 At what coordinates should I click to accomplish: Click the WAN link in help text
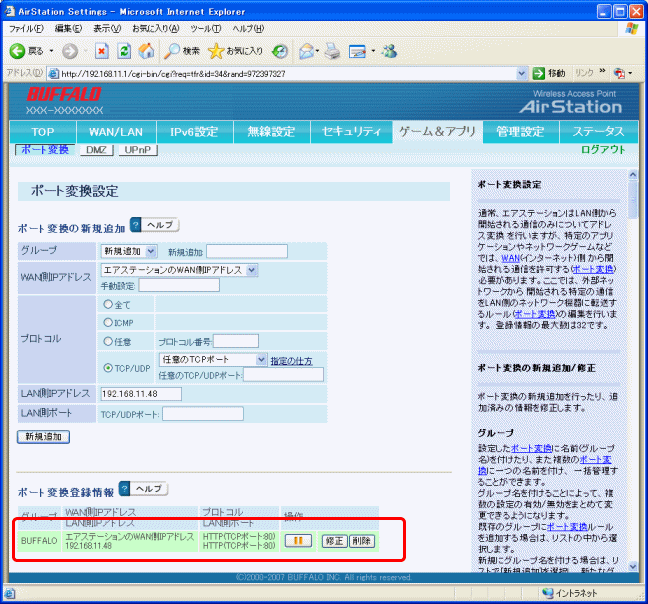coord(510,258)
